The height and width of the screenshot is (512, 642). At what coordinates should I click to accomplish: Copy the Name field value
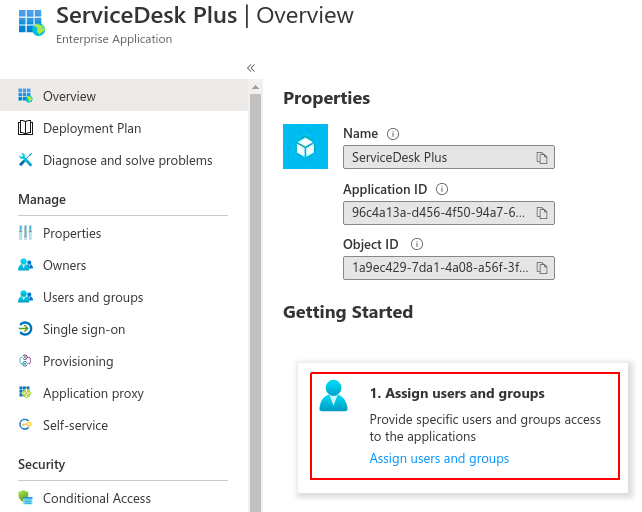(x=542, y=158)
